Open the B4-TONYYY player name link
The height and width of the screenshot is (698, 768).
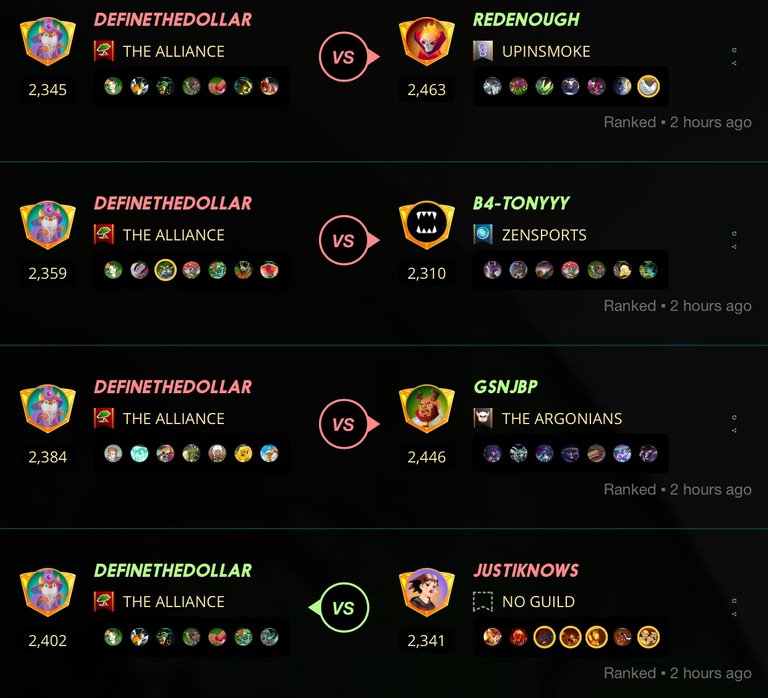pos(521,203)
